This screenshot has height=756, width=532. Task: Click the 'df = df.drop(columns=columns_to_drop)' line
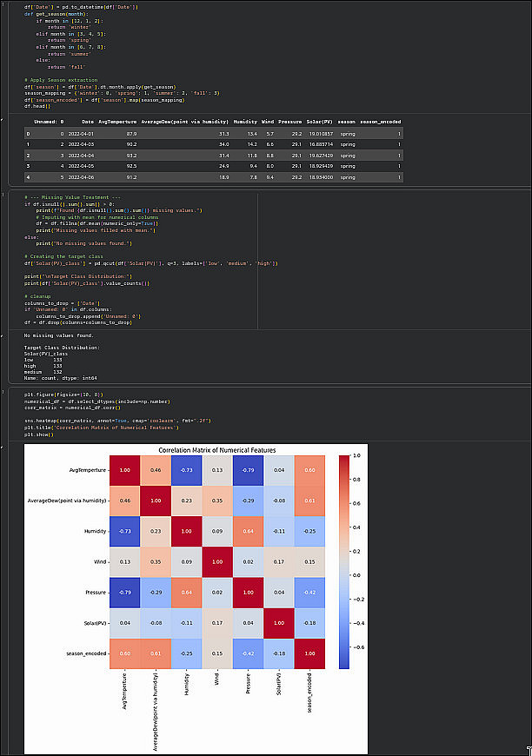78,322
